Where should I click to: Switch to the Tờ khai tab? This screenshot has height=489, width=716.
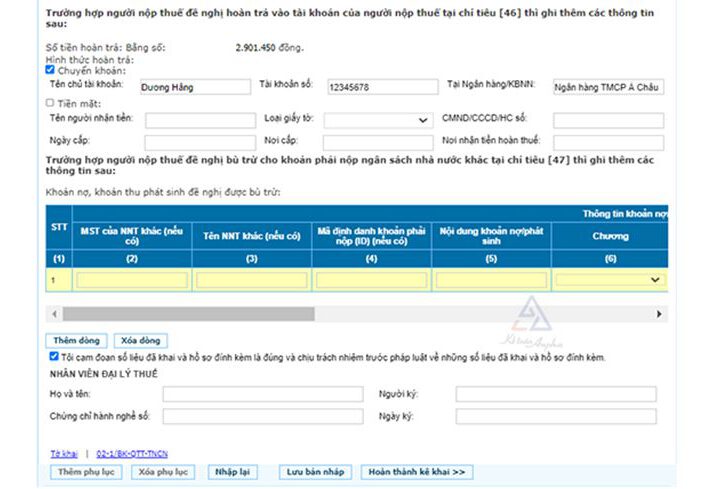[x=64, y=454]
